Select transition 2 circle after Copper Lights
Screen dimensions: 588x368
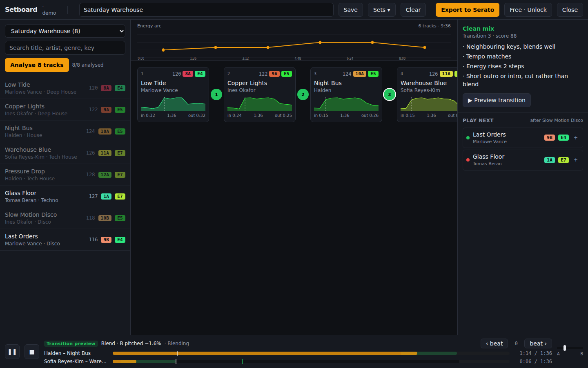[x=303, y=94]
